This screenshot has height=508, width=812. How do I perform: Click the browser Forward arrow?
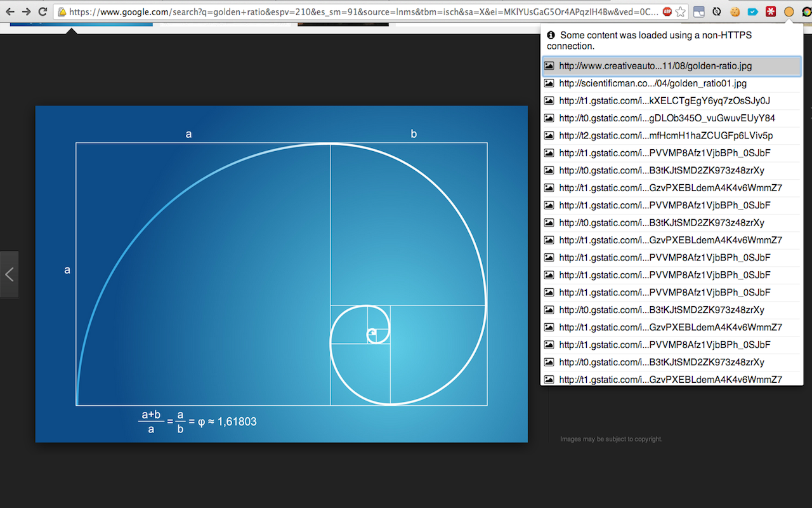pyautogui.click(x=26, y=11)
